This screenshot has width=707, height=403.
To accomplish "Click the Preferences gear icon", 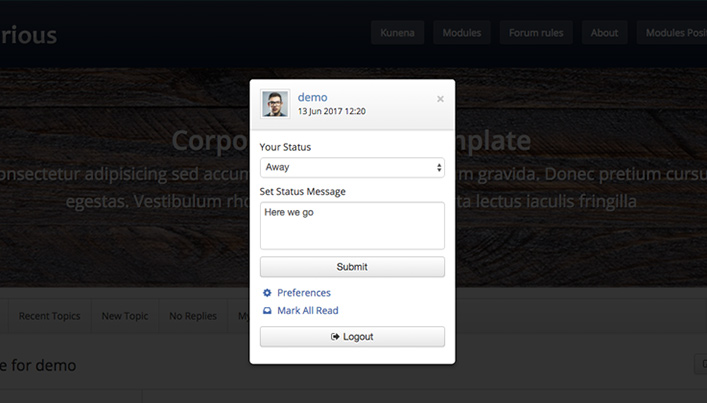I will click(x=267, y=293).
